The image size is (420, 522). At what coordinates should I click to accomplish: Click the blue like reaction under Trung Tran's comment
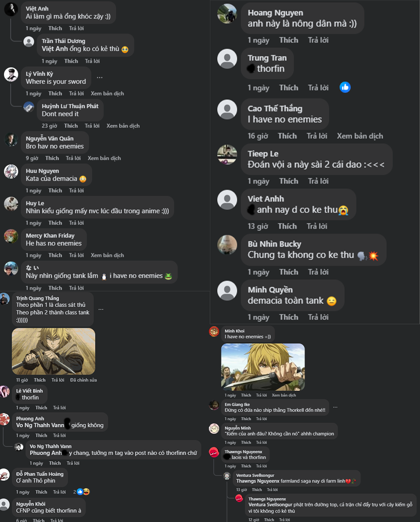coord(345,87)
